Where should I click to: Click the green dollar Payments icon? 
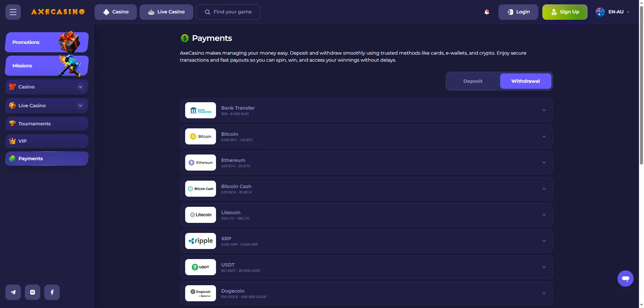184,38
